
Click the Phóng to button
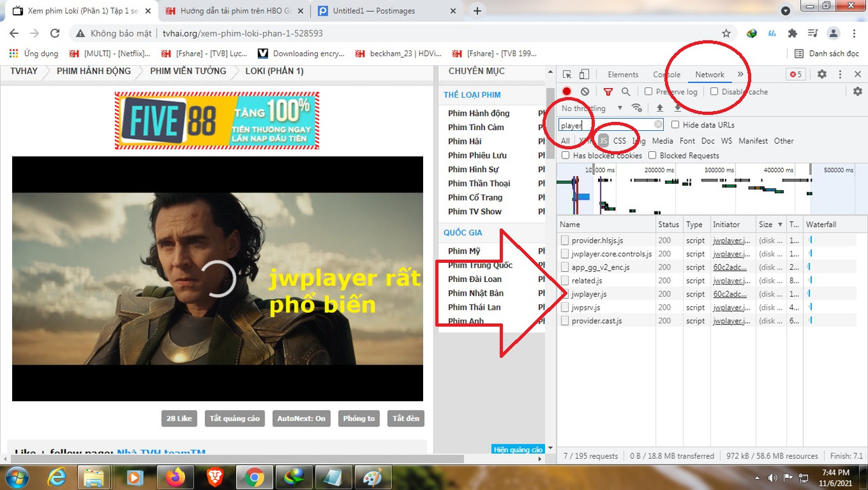(x=359, y=418)
